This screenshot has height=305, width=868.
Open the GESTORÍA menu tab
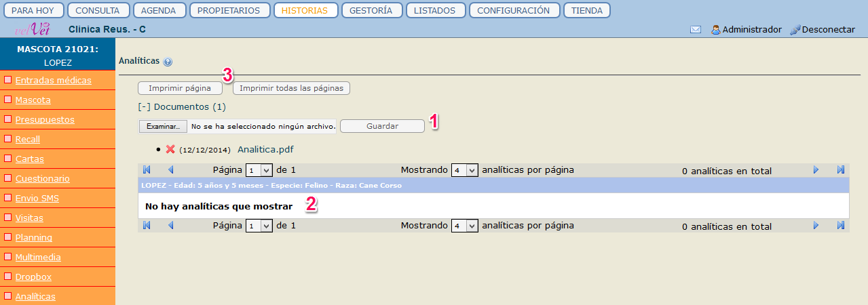372,10
